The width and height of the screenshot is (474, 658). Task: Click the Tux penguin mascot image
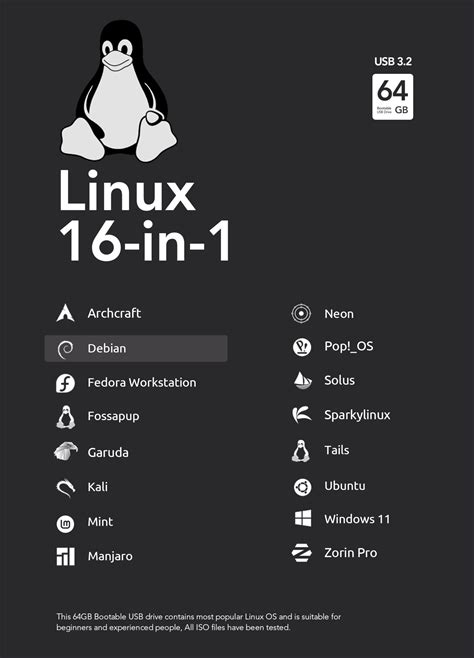[x=119, y=91]
